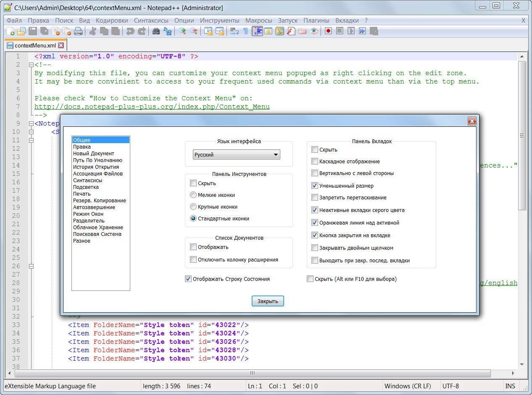This screenshot has height=395, width=532.
Task: Click the Redo toolbar icon
Action: 142,31
